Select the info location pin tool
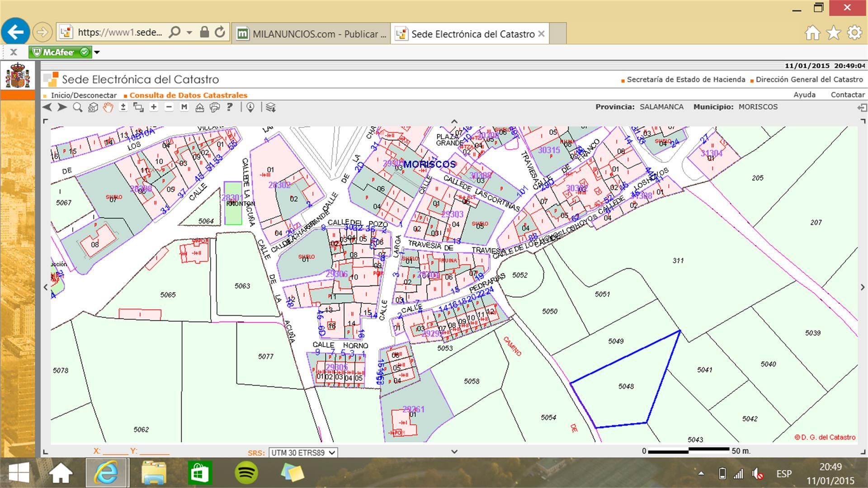868x488 pixels. (x=250, y=107)
